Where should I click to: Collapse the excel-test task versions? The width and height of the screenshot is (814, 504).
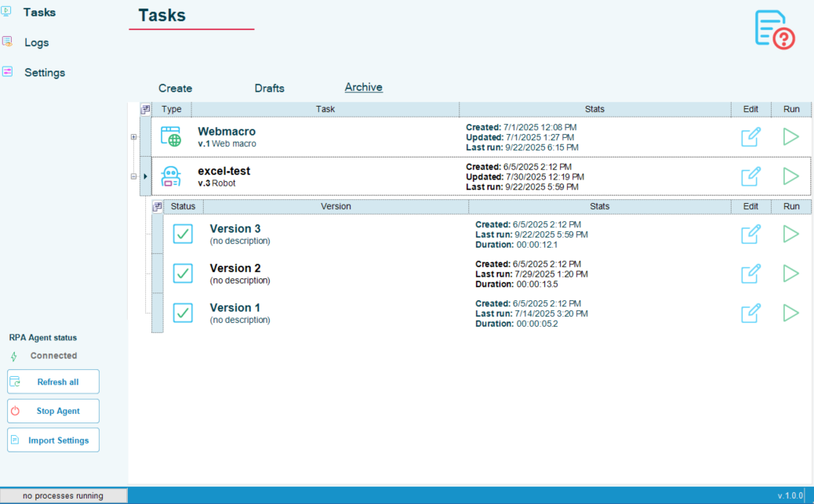click(x=133, y=176)
